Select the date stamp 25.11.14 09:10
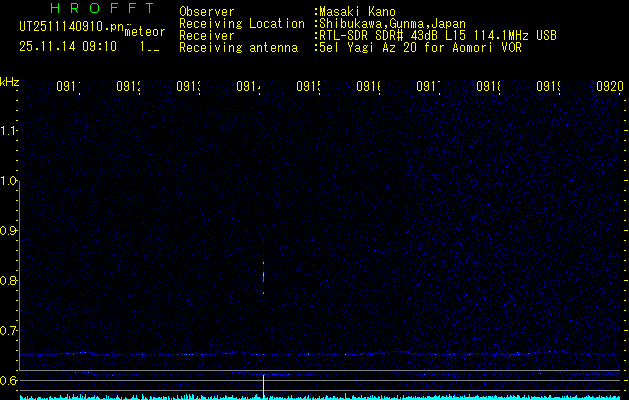This screenshot has height=400, width=629. coord(68,47)
